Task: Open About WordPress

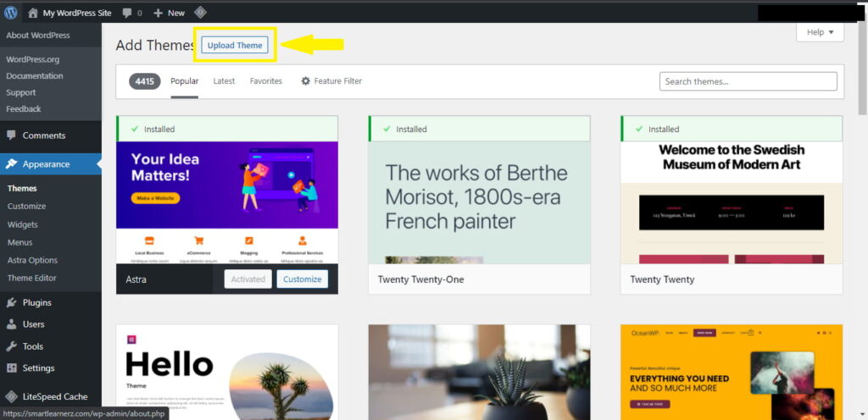Action: click(x=38, y=36)
